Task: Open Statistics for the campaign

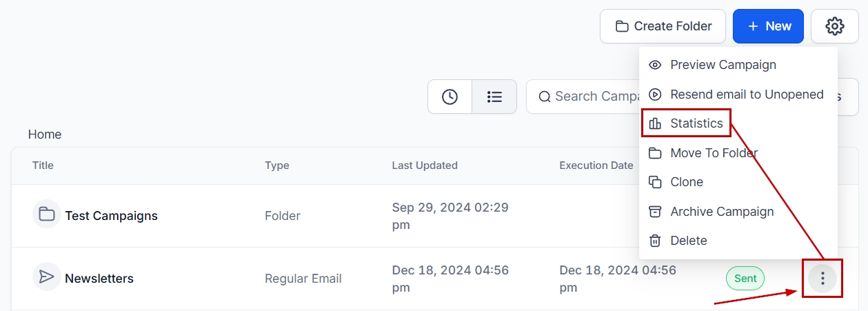Action: coord(696,123)
